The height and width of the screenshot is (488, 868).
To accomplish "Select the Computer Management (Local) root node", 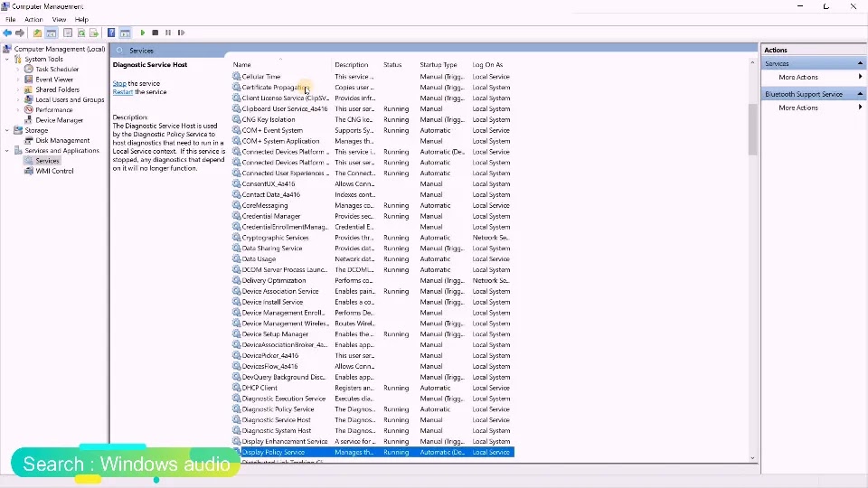I will (60, 49).
